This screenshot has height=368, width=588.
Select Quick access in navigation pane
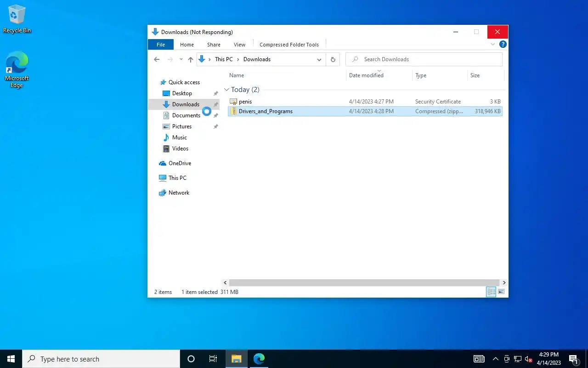[184, 82]
